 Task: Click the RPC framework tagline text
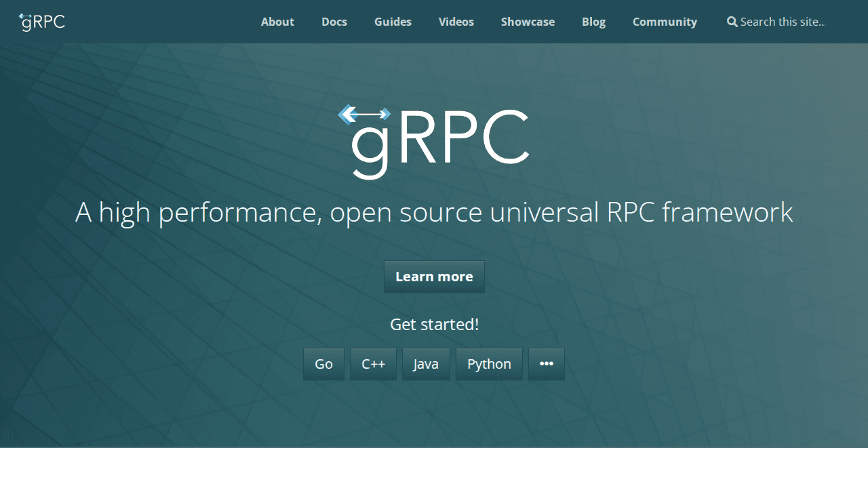(x=434, y=211)
